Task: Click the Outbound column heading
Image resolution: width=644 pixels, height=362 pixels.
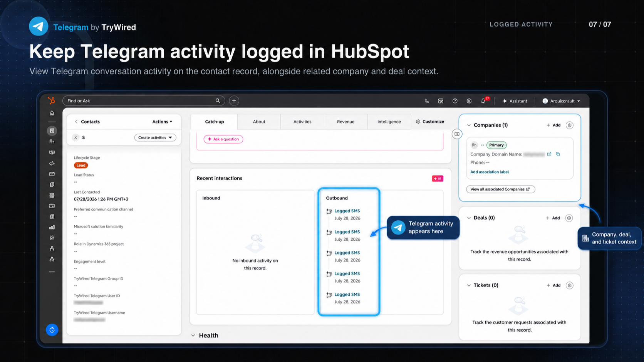Action: click(337, 198)
